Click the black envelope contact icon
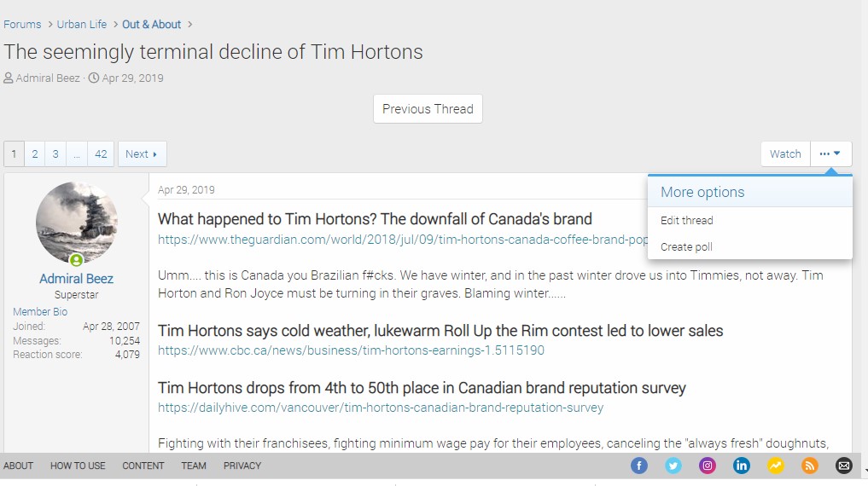This screenshot has width=868, height=486. point(844,466)
